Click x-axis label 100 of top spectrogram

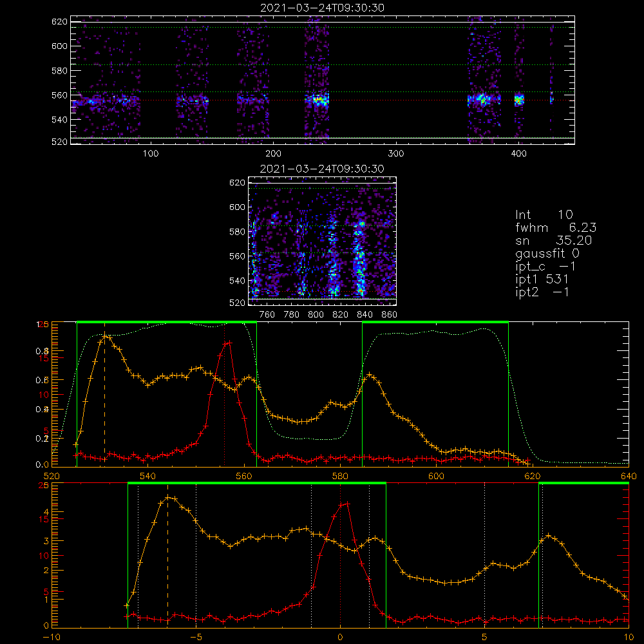(151, 154)
